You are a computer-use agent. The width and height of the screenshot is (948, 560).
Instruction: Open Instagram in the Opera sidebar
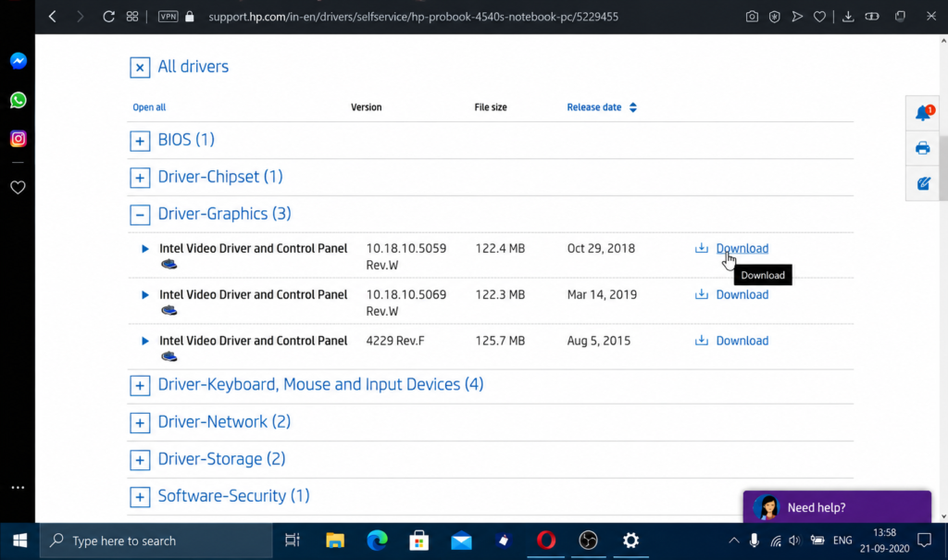click(x=19, y=139)
